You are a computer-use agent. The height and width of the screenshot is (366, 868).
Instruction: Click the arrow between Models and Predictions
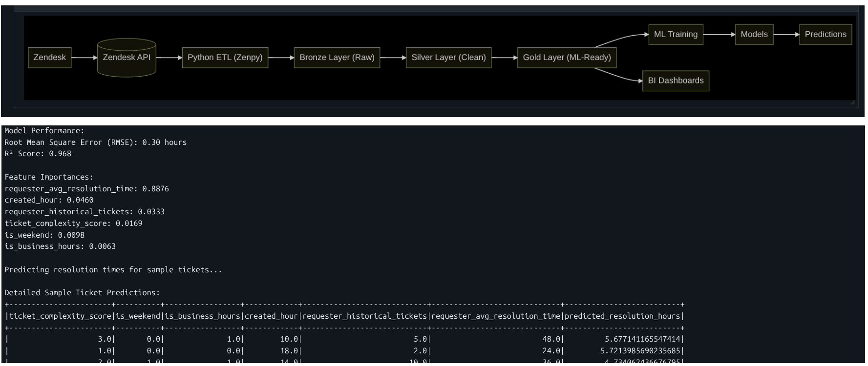[786, 35]
